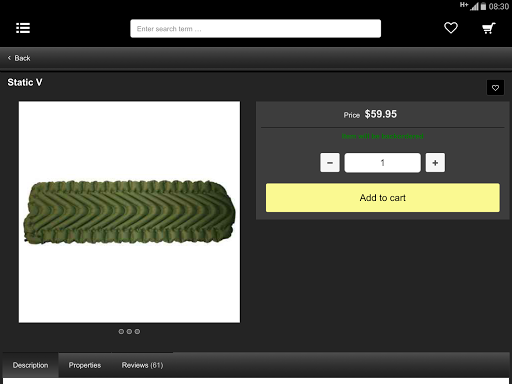
Task: Switch to the Properties tab
Action: pos(85,365)
